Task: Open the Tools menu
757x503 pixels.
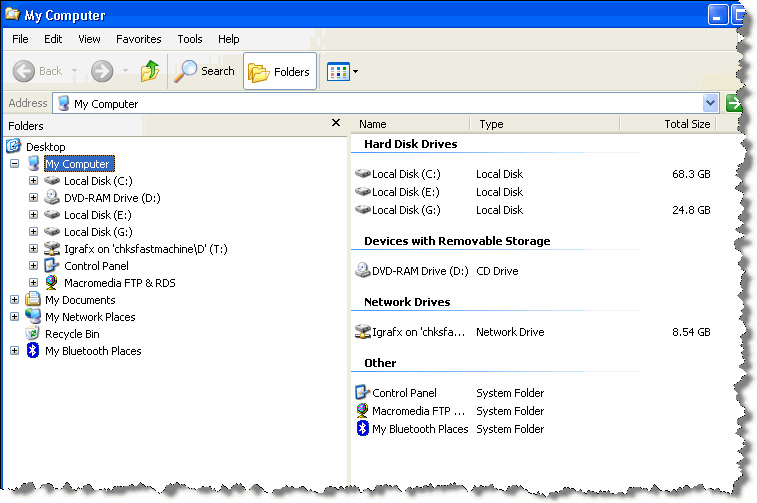Action: pyautogui.click(x=190, y=39)
